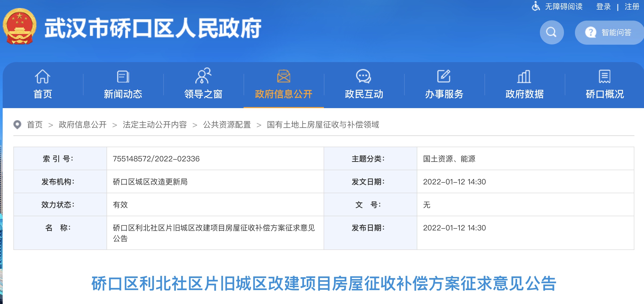Click the receipt list icon above 硚口概况
644x304 pixels.
[x=605, y=77]
